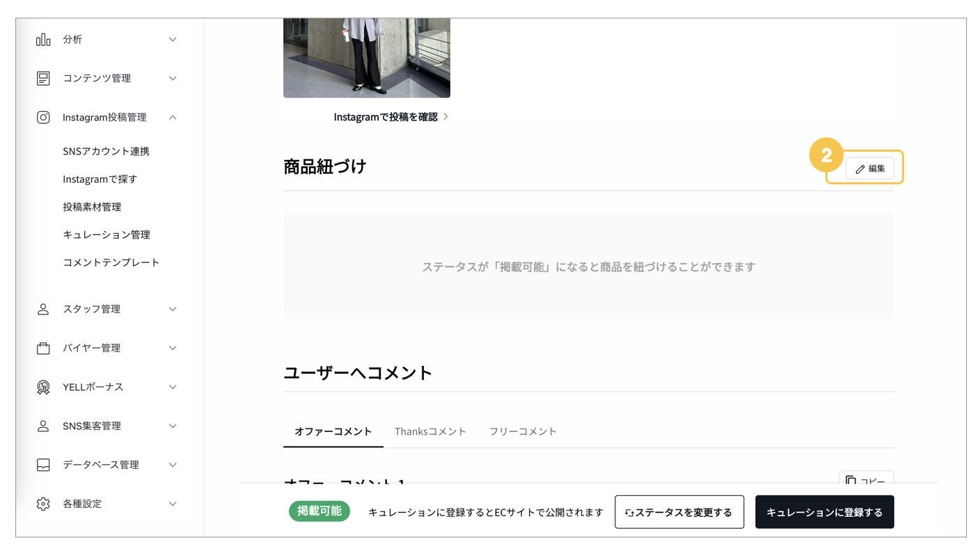980x551 pixels.
Task: Click the 編集 button for 商品紐づけ
Action: (x=870, y=168)
